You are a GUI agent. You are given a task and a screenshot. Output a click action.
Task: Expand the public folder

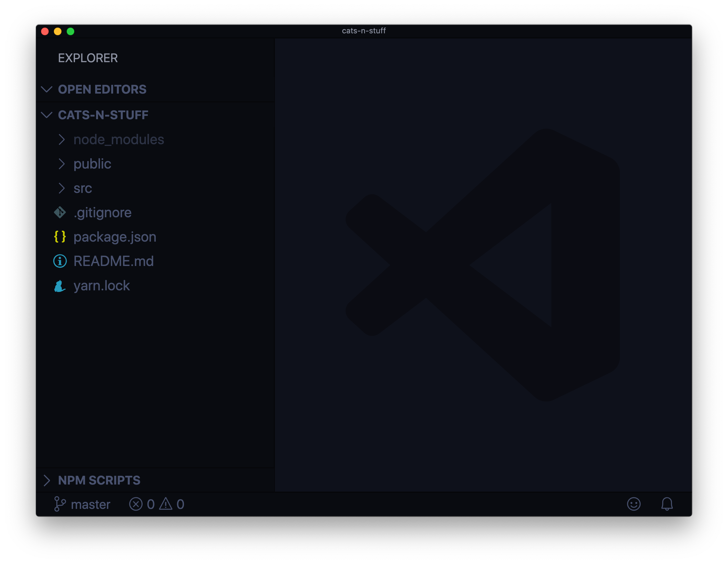coord(62,164)
